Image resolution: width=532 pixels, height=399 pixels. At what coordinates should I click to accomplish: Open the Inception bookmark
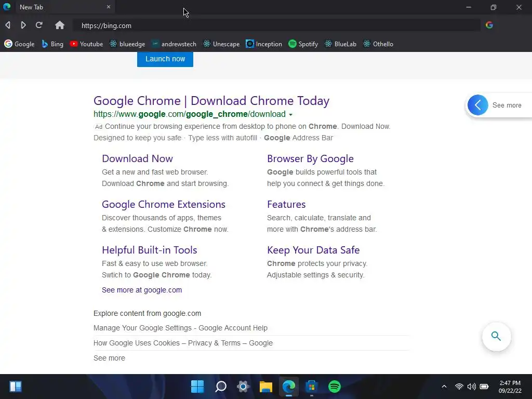click(264, 44)
